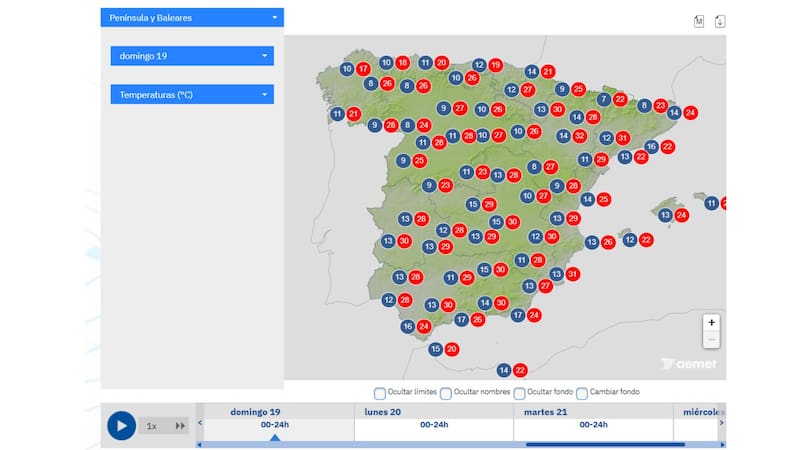Viewport: 800px width, 450px height.
Task: Click the fast-forward speed arrows
Action: click(x=180, y=426)
